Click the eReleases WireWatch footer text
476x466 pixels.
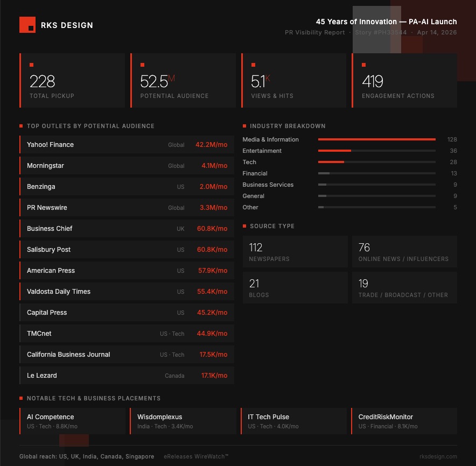click(196, 457)
